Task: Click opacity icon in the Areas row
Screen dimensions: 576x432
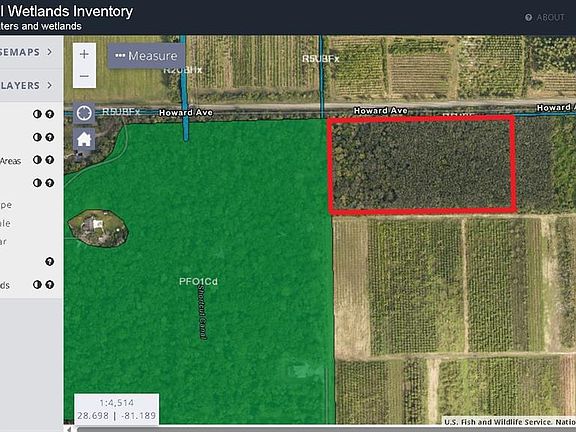Action: (37, 160)
